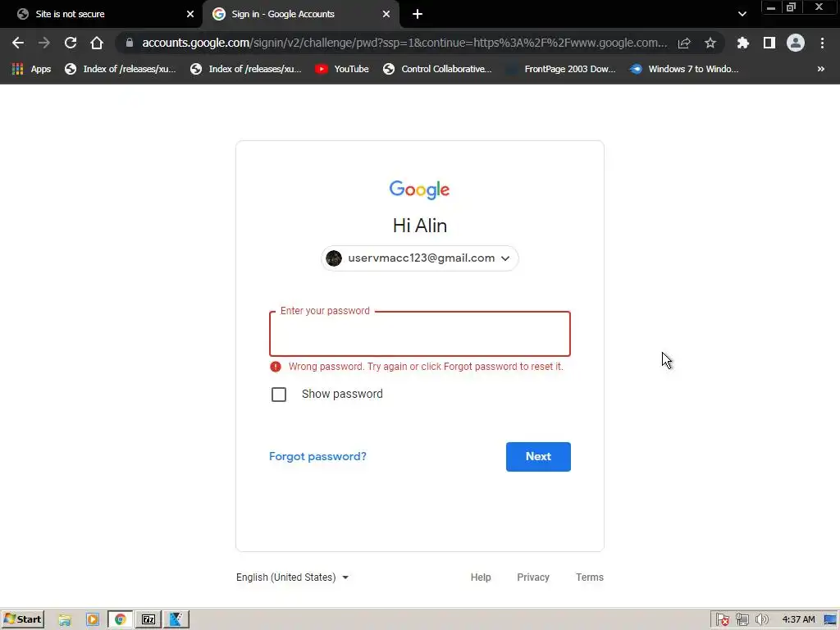The image size is (840, 630).
Task: Open the blue K app taskbar icon
Action: (x=176, y=619)
